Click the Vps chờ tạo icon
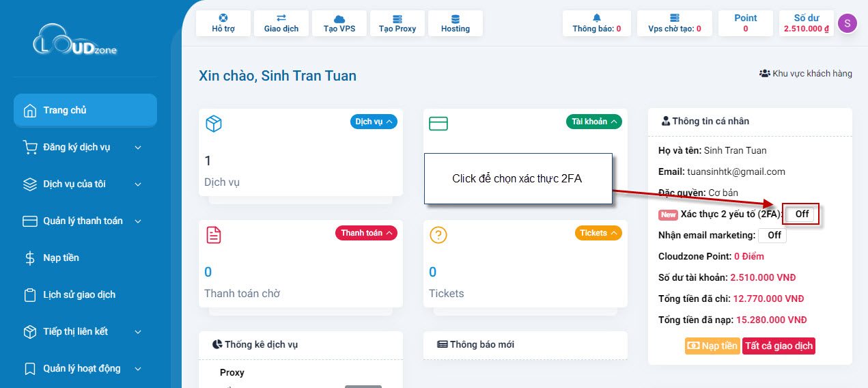Screen dimensions: 868x388 pos(675,18)
